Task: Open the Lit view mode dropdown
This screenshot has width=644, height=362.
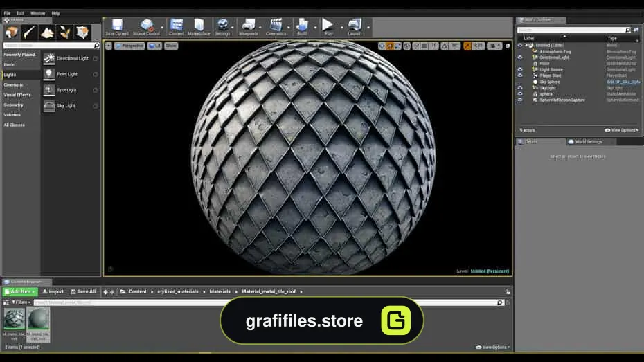Action: pyautogui.click(x=155, y=46)
